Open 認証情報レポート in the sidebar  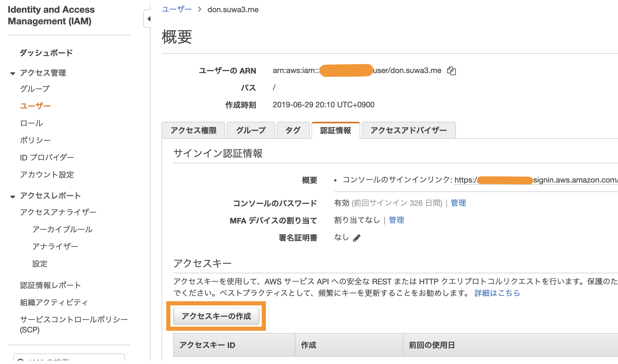click(x=51, y=285)
